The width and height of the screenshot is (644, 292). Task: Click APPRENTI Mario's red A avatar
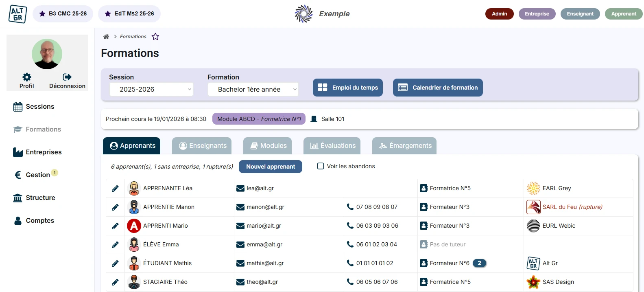tap(134, 226)
